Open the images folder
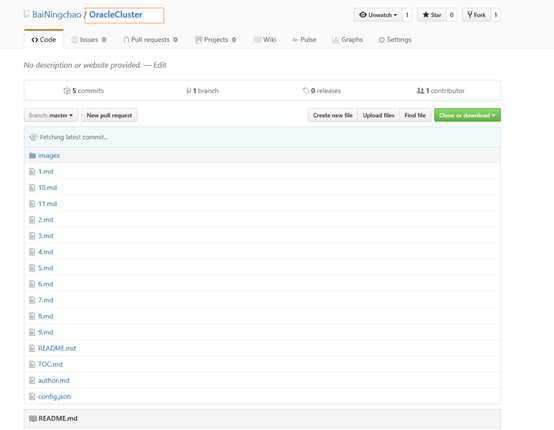 click(x=49, y=155)
